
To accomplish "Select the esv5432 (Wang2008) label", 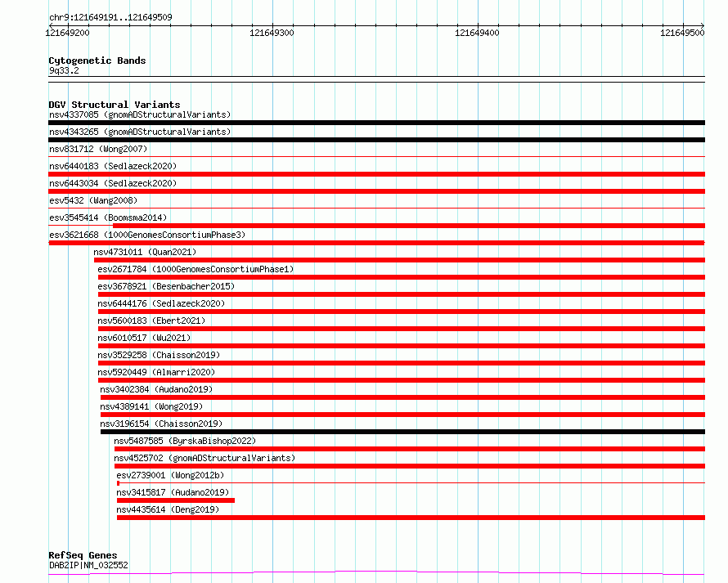I will 93,200.
